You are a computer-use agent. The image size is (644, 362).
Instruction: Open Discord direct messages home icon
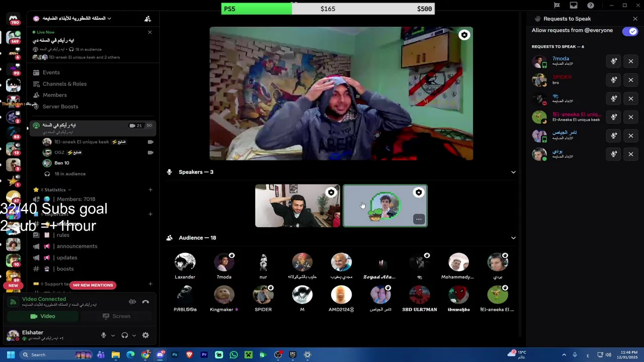[13, 19]
